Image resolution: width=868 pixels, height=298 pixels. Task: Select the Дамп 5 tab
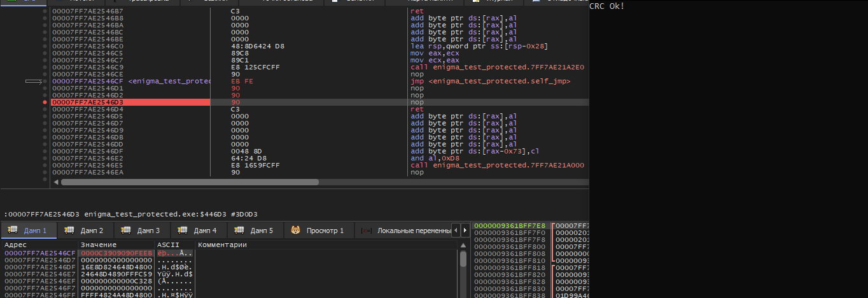coord(255,230)
